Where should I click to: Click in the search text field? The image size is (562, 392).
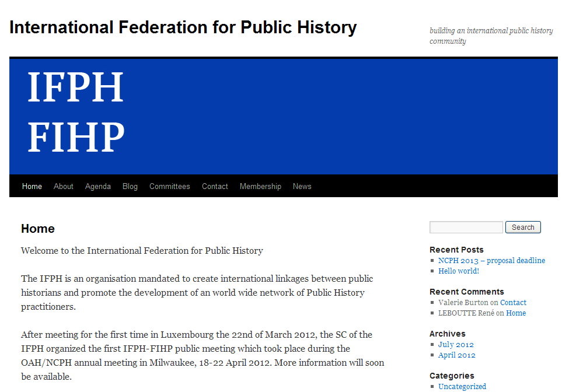466,227
